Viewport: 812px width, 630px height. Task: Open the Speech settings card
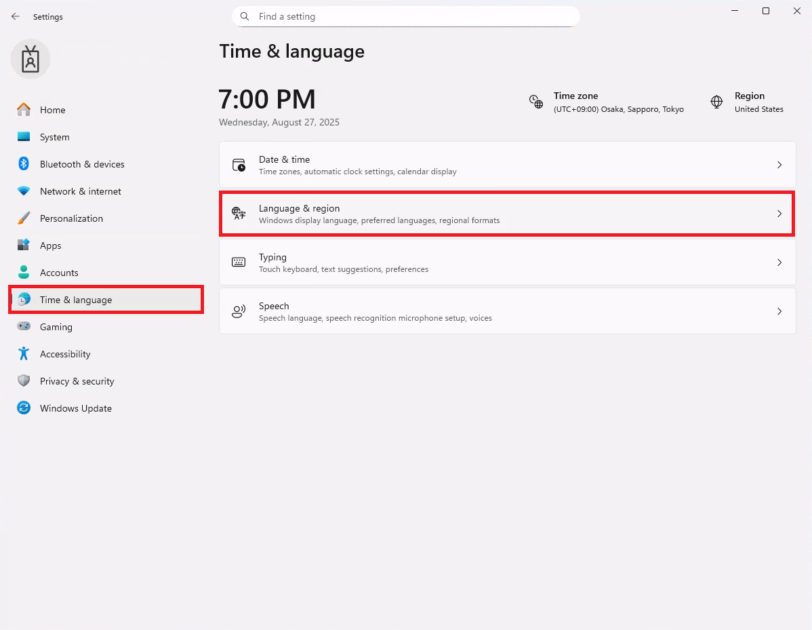point(507,311)
